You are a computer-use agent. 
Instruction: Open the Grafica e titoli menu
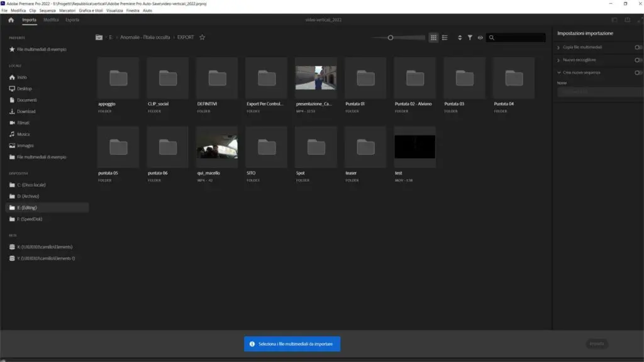[91, 11]
